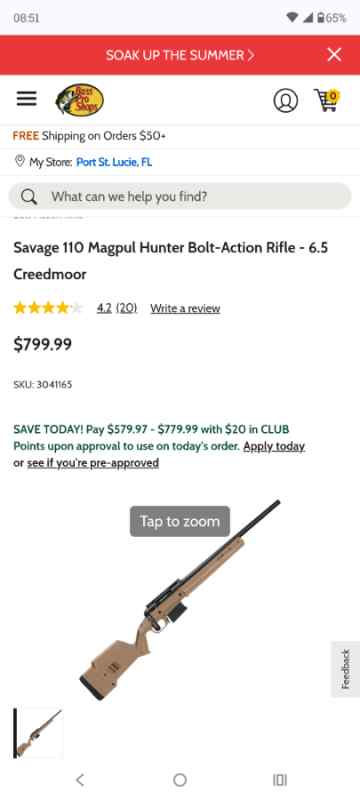Focus the 'What can we help you find?' field
Screen dimensions: 360x800
(180, 196)
